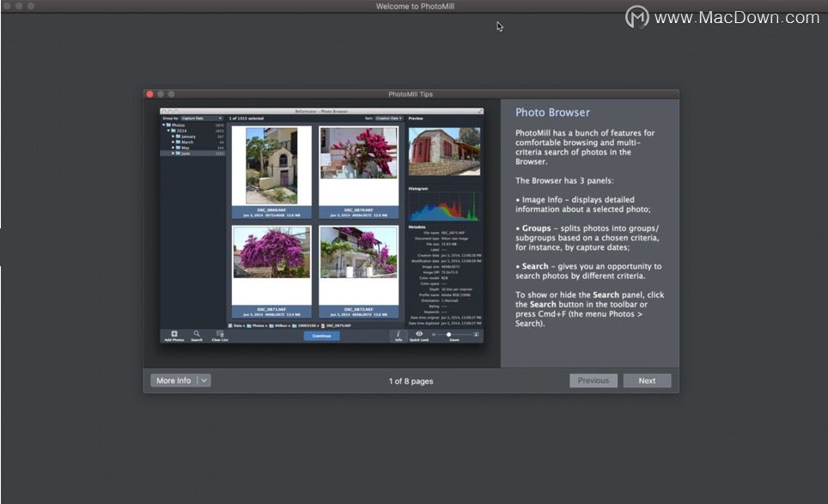Open the Group by Capture Date dropdown
Image resolution: width=828 pixels, height=504 pixels.
(202, 118)
